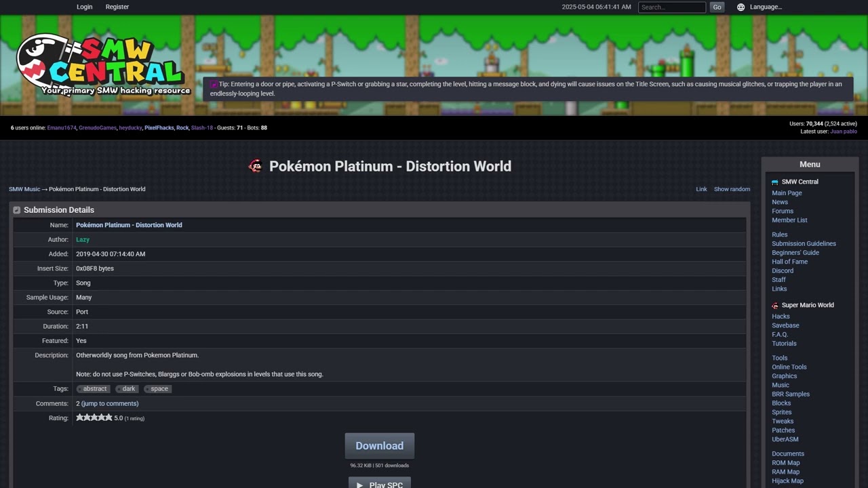
Task: Open Rules in the menu
Action: coord(780,235)
